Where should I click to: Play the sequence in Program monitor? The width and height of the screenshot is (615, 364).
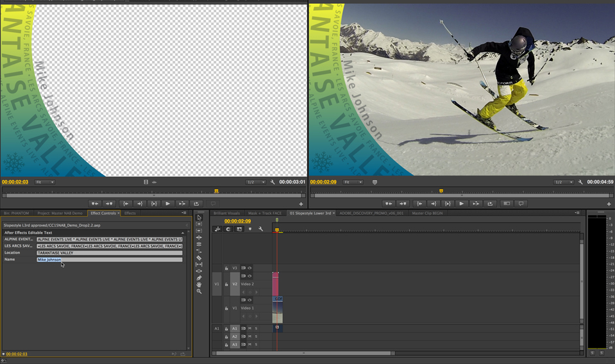461,204
